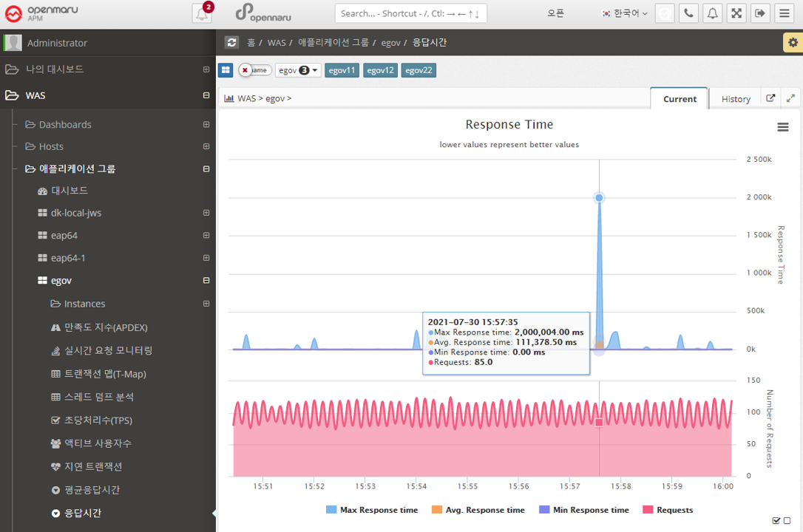
Task: Select the egov12 instance button
Action: [380, 70]
